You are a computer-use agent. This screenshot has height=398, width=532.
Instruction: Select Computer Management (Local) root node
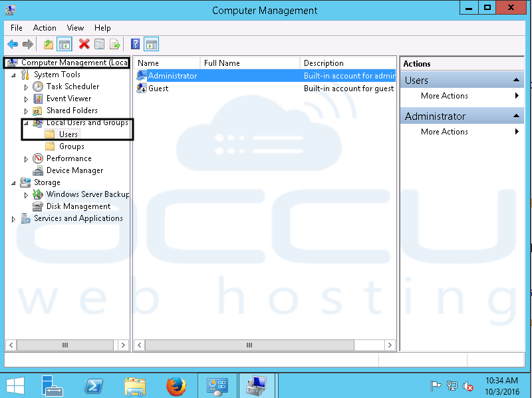point(74,63)
